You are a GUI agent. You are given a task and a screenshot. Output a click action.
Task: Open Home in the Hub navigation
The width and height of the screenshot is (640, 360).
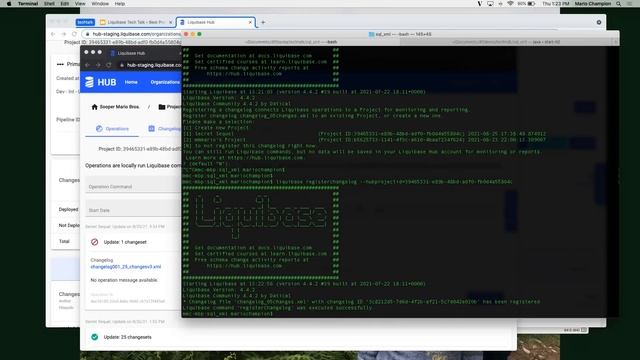(131, 82)
